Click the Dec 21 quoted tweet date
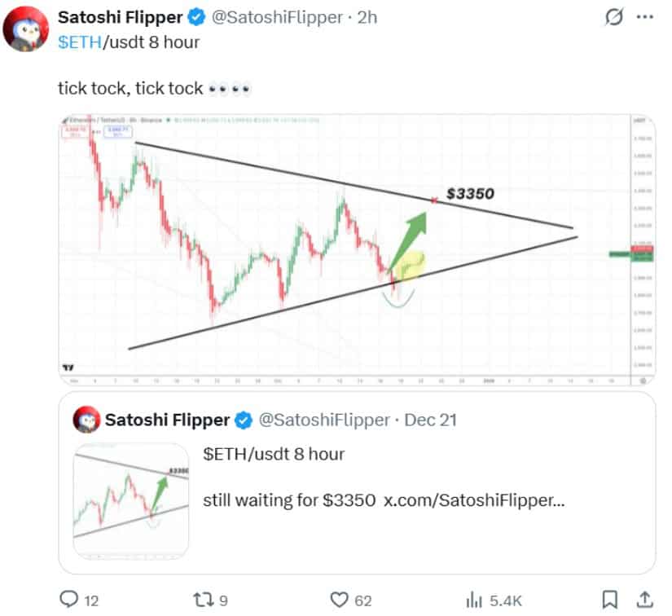The image size is (672, 616). click(431, 420)
